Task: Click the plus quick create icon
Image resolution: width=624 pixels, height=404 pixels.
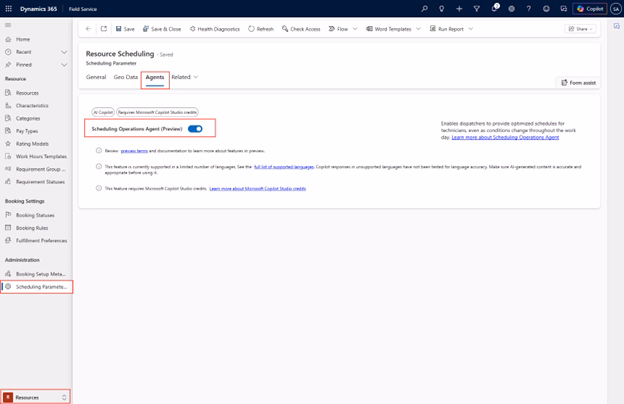Action: (x=459, y=9)
